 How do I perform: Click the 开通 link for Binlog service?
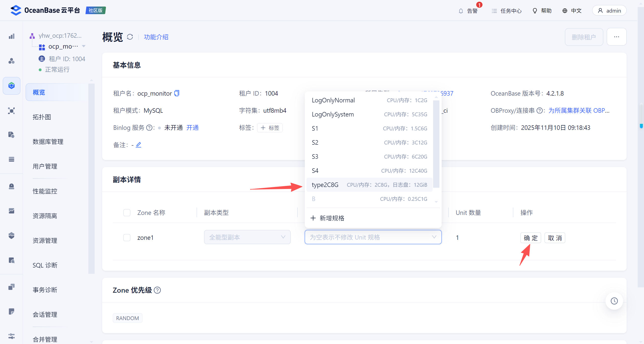193,128
